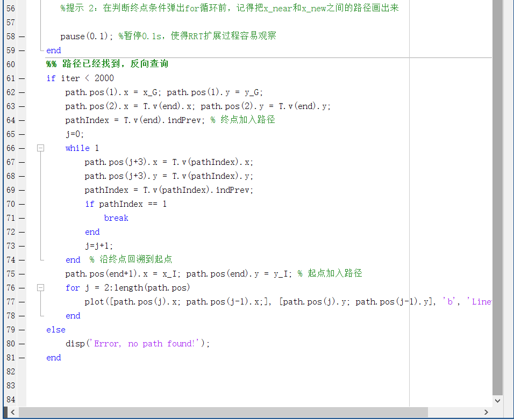Viewport: 514px width, 420px height.
Task: Click the string 'Error, no path found!'
Action: click(x=145, y=344)
